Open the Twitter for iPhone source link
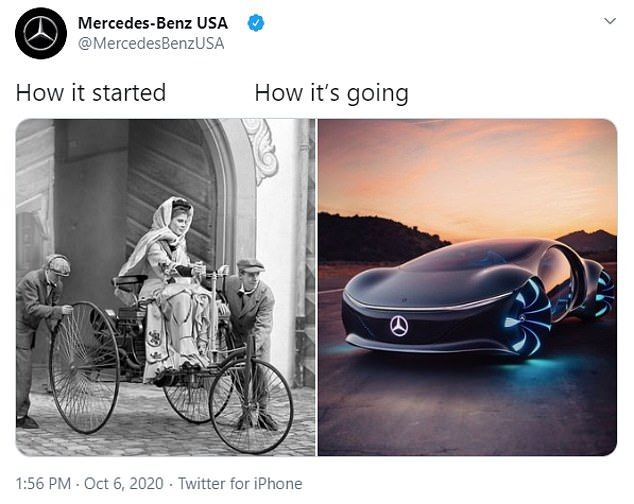This screenshot has height=504, width=634. click(240, 483)
